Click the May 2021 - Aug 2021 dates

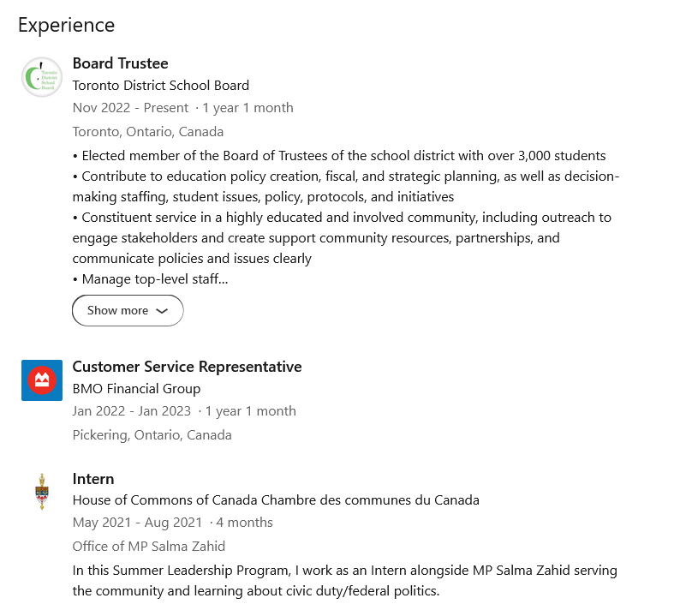pos(137,523)
